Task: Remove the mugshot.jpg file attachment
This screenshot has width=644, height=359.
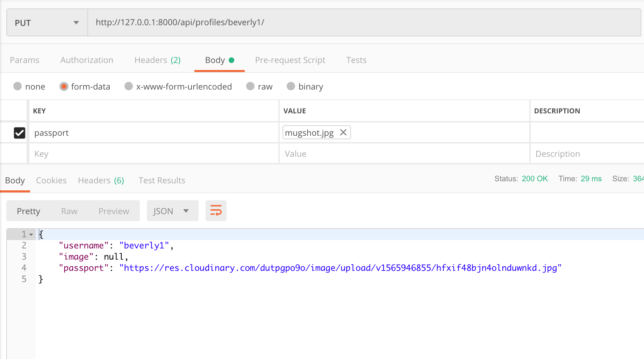Action: pos(343,132)
